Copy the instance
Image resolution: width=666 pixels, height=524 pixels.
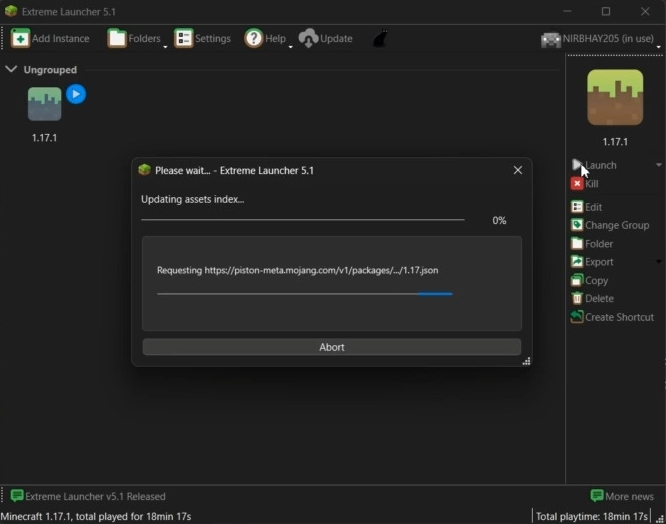tap(590, 280)
